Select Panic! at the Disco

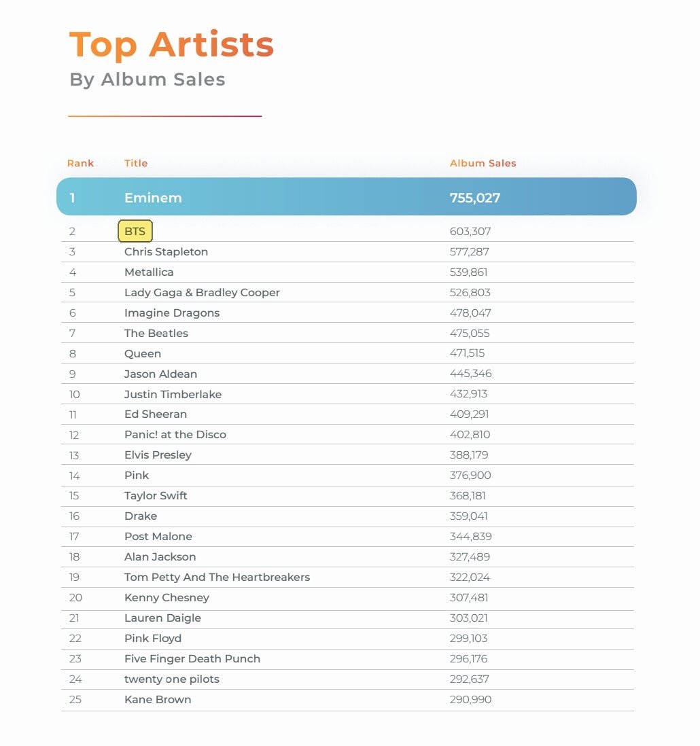pyautogui.click(x=175, y=434)
